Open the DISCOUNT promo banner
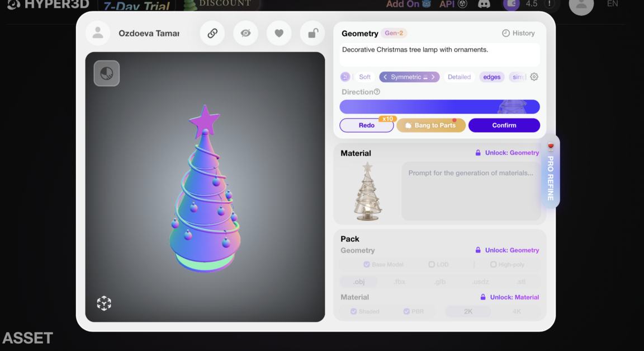 (x=221, y=4)
